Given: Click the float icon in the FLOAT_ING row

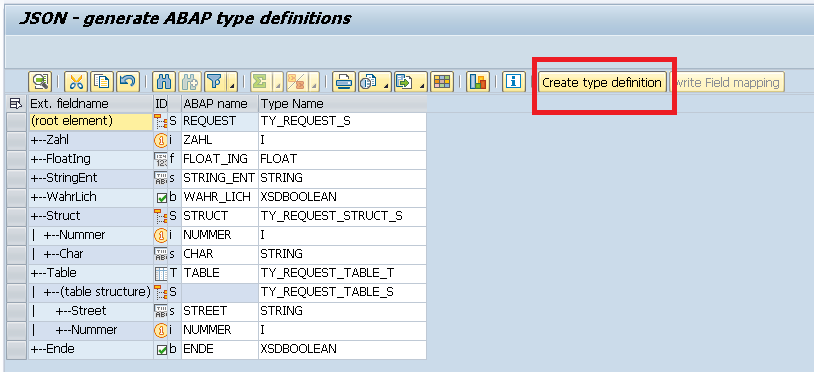Looking at the screenshot, I should point(160,159).
